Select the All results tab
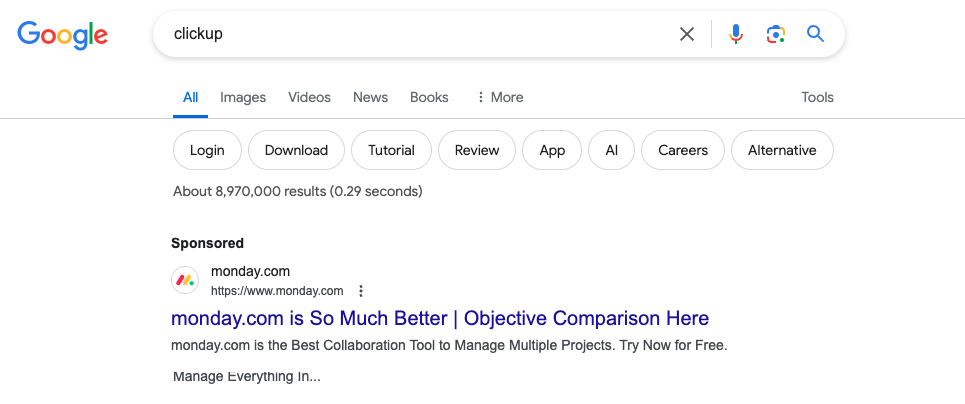This screenshot has width=965, height=404. point(190,97)
